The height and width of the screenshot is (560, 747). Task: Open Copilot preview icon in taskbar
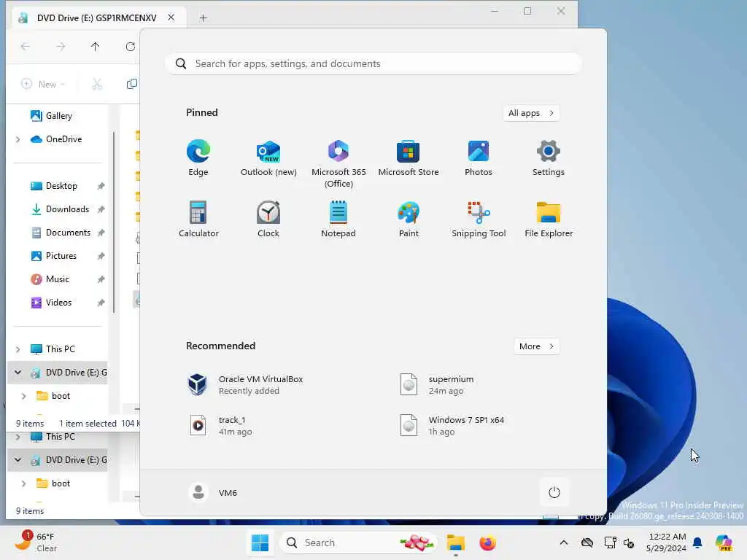[724, 542]
